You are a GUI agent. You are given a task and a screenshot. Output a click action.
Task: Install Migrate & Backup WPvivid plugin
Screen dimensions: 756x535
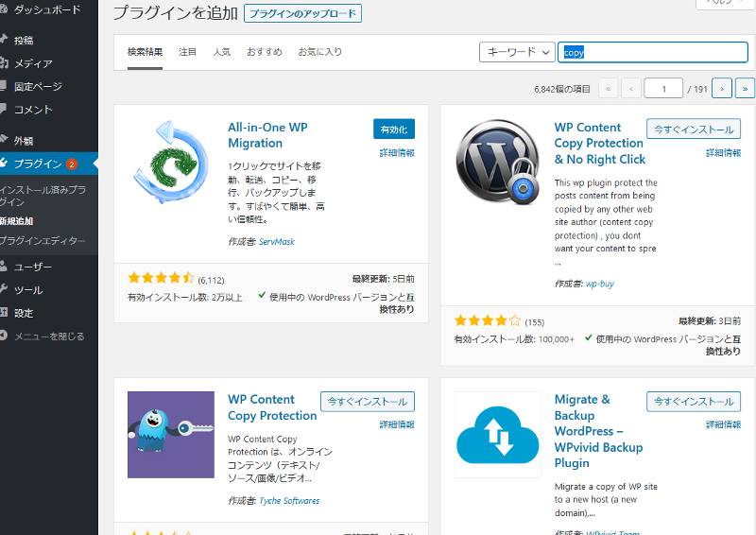[694, 402]
